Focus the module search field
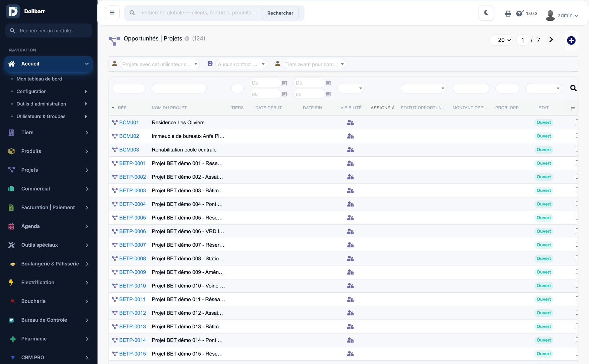This screenshot has width=589, height=364. coord(48,31)
